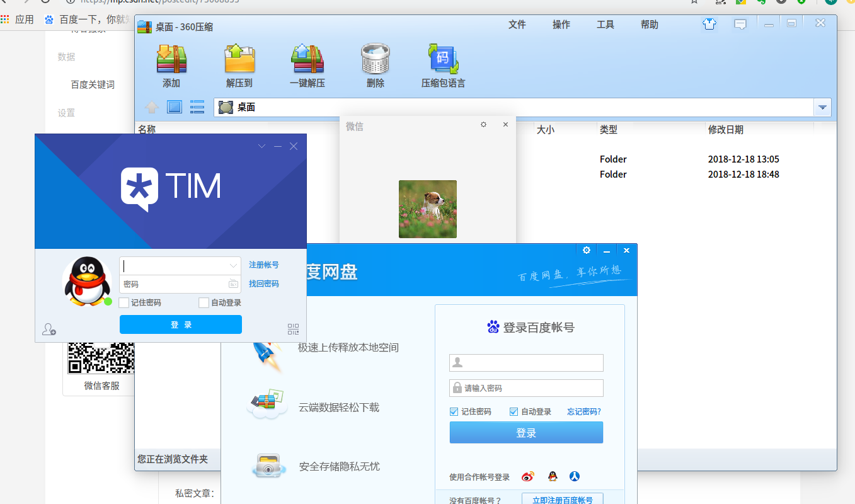
Task: Click the cloud download icon in 百度网盘
Action: (267, 403)
